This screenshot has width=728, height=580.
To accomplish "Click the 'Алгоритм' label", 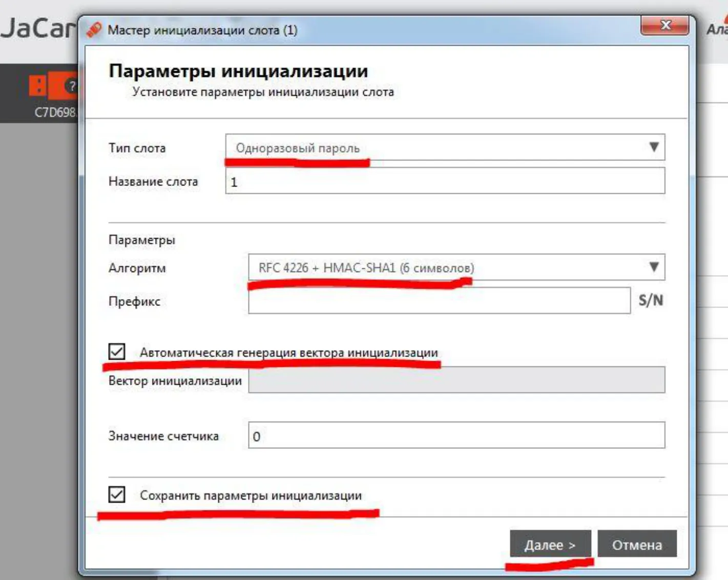I will pos(137,268).
